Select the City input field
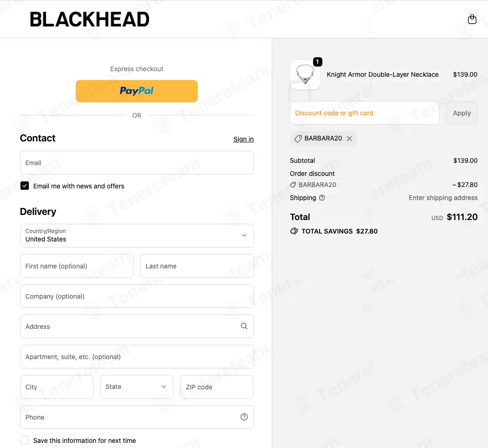Viewport: 488px width, 448px height. [57, 387]
